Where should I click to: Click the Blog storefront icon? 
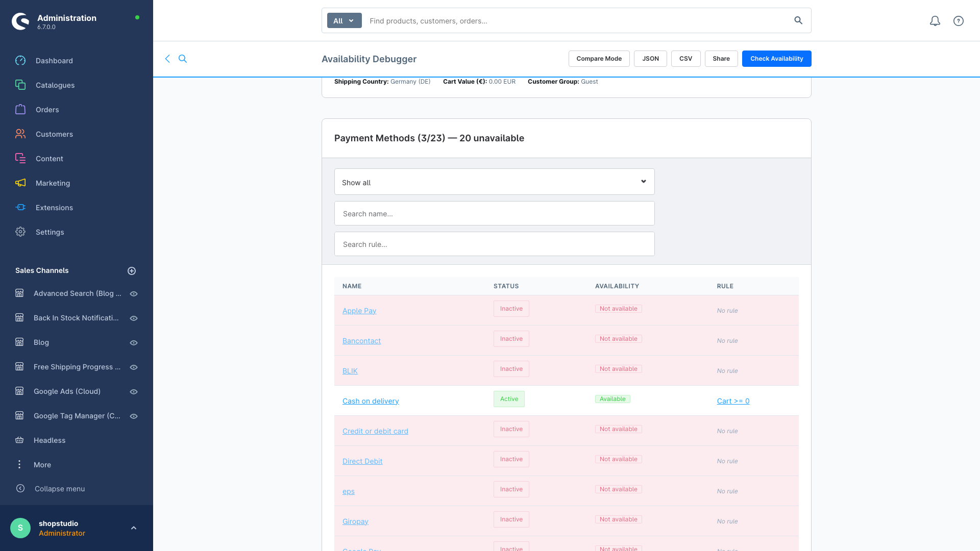click(x=19, y=342)
